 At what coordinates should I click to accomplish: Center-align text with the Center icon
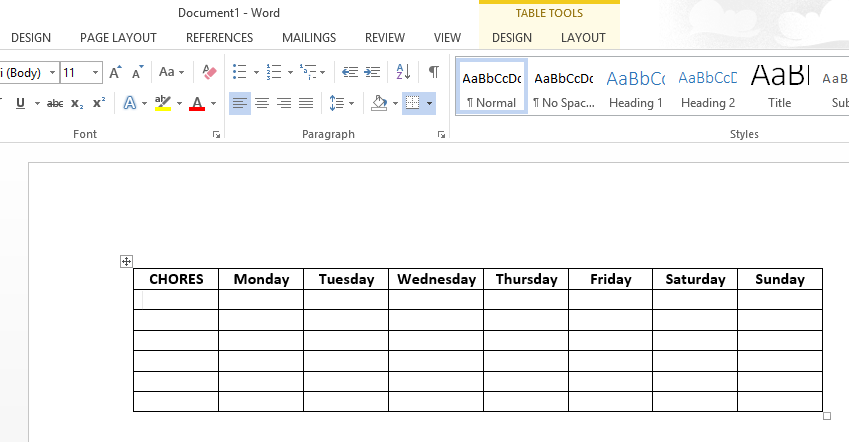coord(262,103)
